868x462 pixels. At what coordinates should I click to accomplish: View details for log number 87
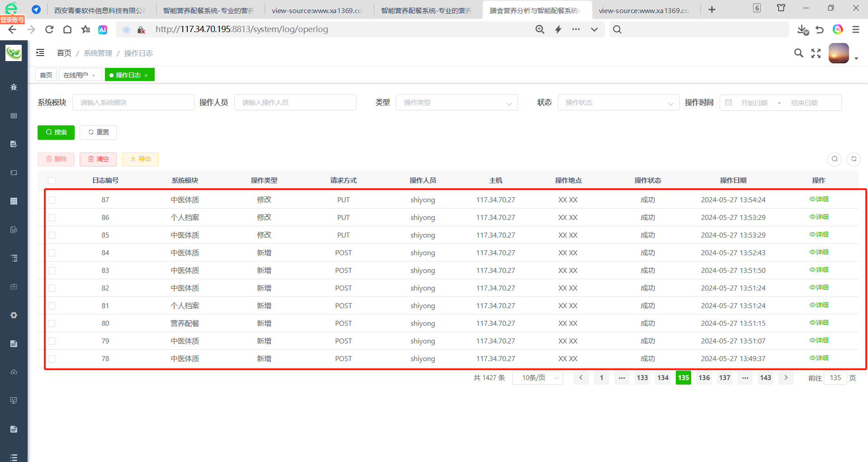[819, 199]
